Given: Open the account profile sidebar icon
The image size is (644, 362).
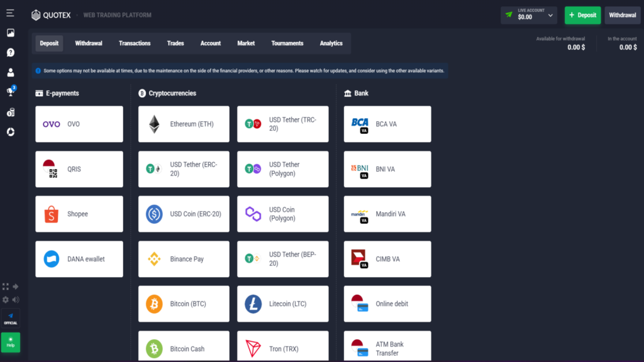Looking at the screenshot, I should [11, 72].
